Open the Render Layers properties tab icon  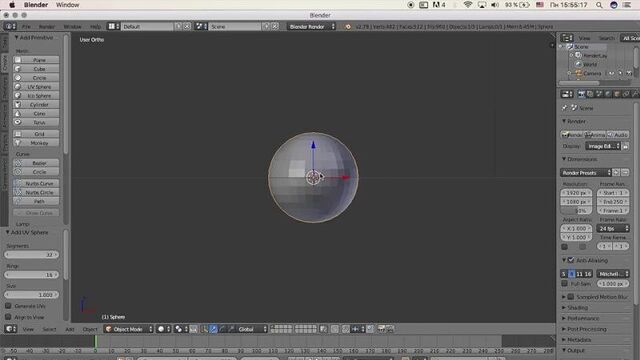coord(590,94)
